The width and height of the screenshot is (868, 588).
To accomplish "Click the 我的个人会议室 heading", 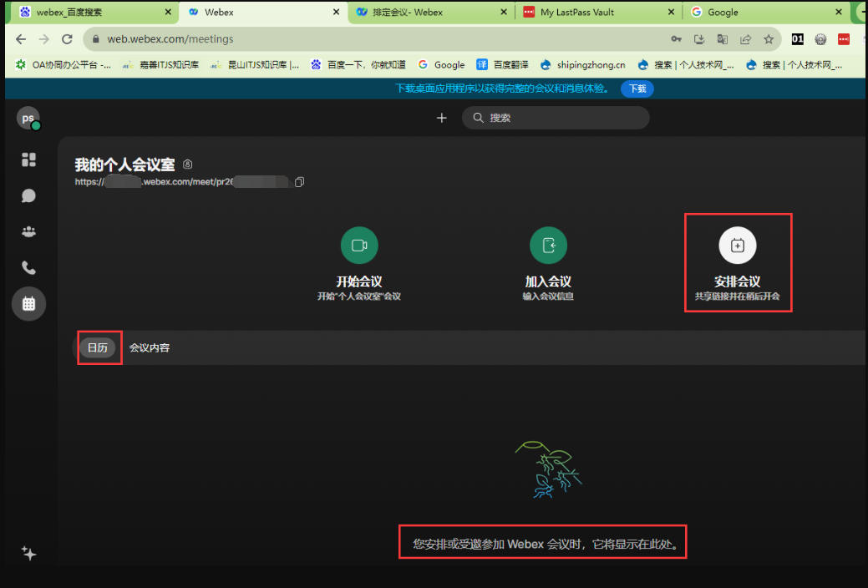I will click(x=125, y=165).
